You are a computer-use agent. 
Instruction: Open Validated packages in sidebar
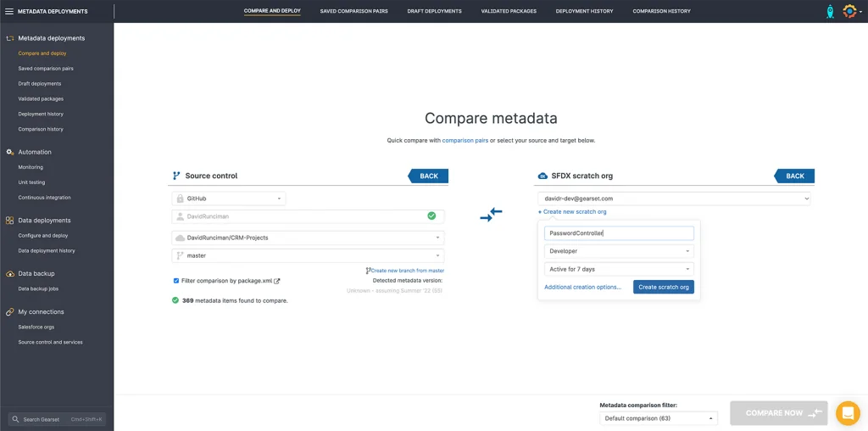(x=41, y=98)
